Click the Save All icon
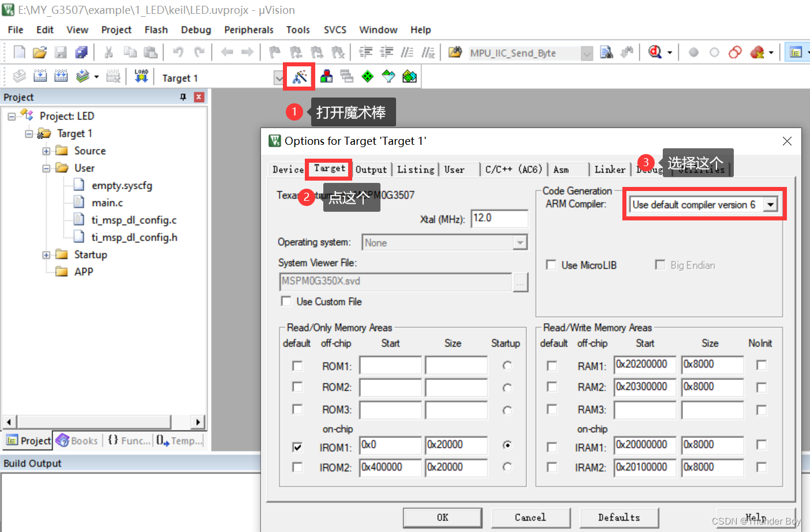 (81, 53)
